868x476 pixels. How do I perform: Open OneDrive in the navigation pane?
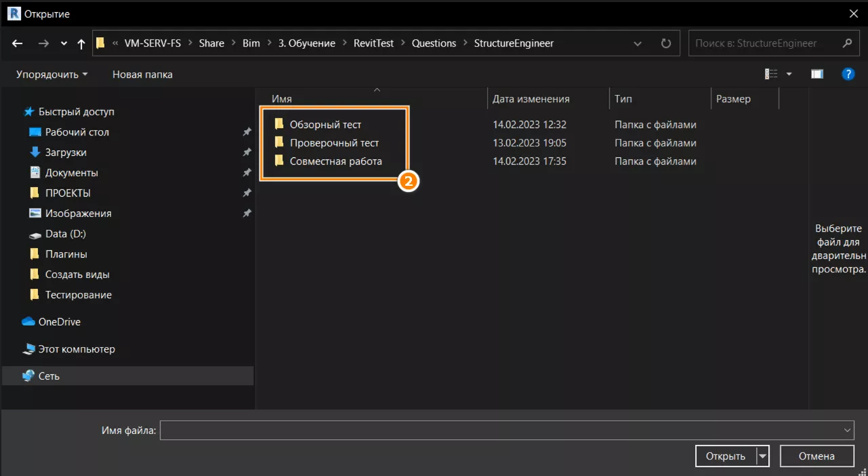tap(59, 322)
